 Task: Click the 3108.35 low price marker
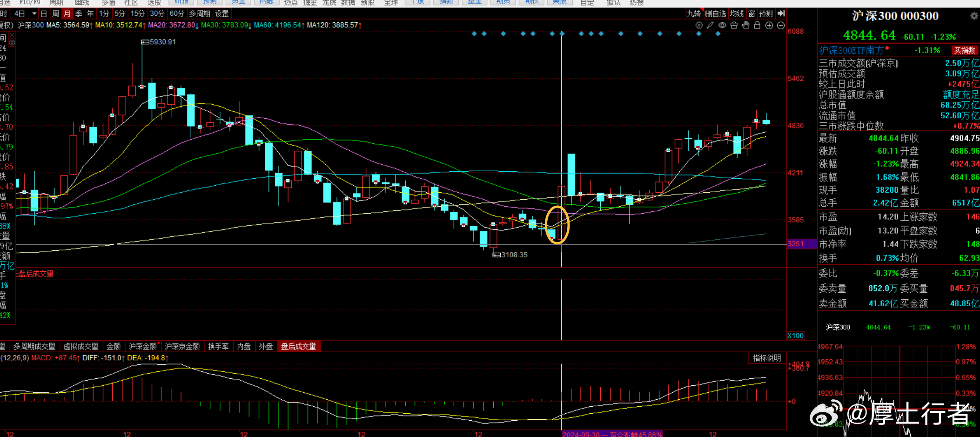(510, 255)
